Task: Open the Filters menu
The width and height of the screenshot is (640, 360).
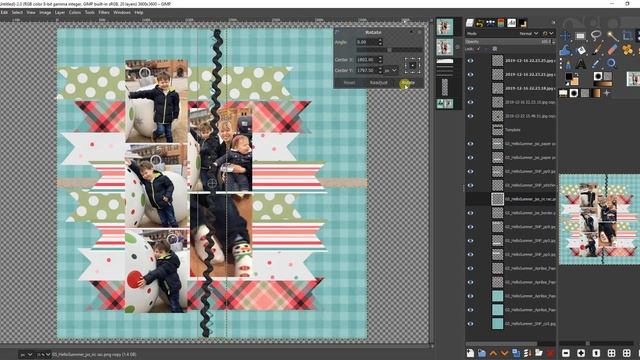Action: 104,13
